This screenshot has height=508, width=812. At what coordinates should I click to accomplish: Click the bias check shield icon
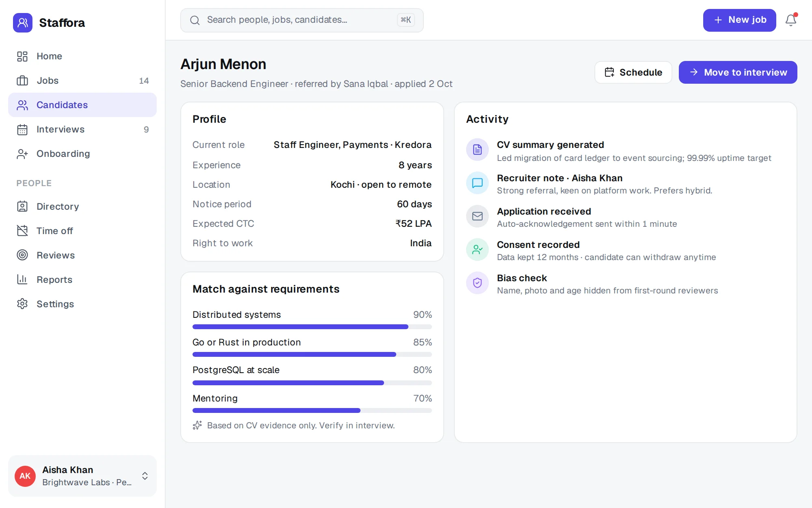click(477, 283)
